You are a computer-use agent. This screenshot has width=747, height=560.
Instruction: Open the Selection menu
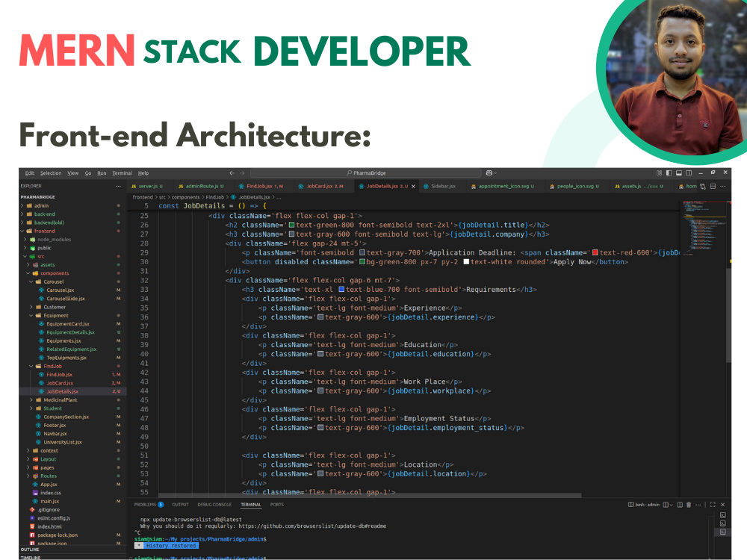click(51, 173)
